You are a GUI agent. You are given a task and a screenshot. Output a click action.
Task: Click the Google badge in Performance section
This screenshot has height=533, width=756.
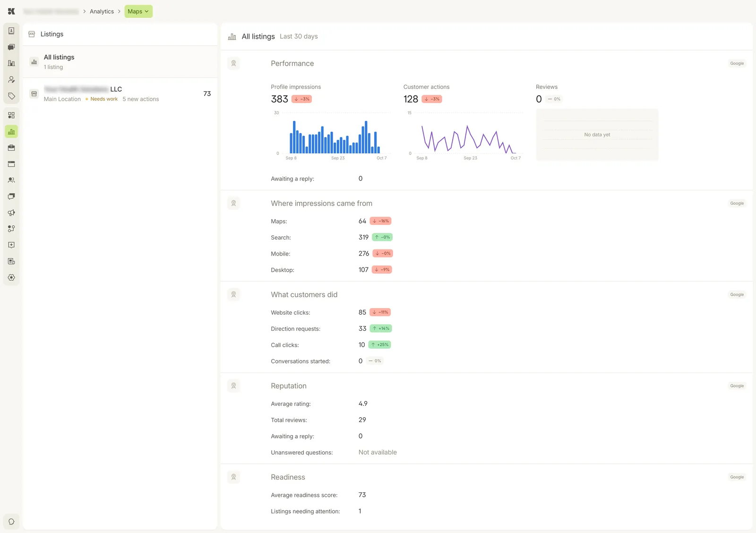[x=737, y=63]
